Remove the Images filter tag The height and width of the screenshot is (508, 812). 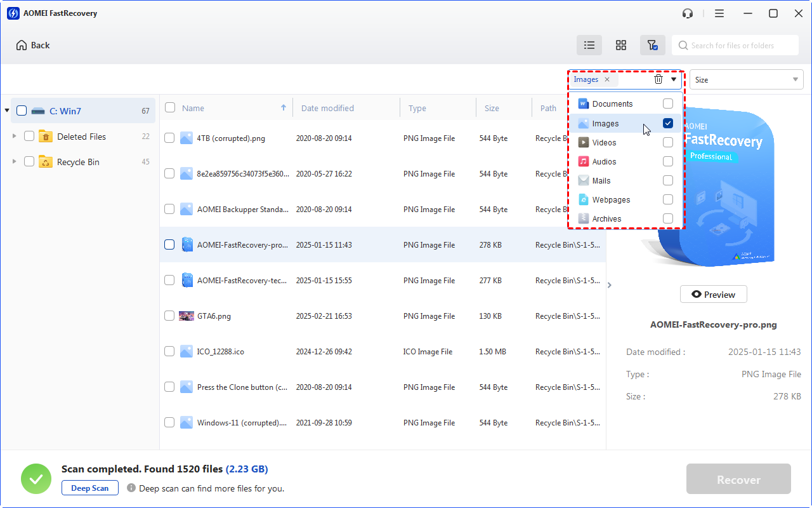pos(607,79)
